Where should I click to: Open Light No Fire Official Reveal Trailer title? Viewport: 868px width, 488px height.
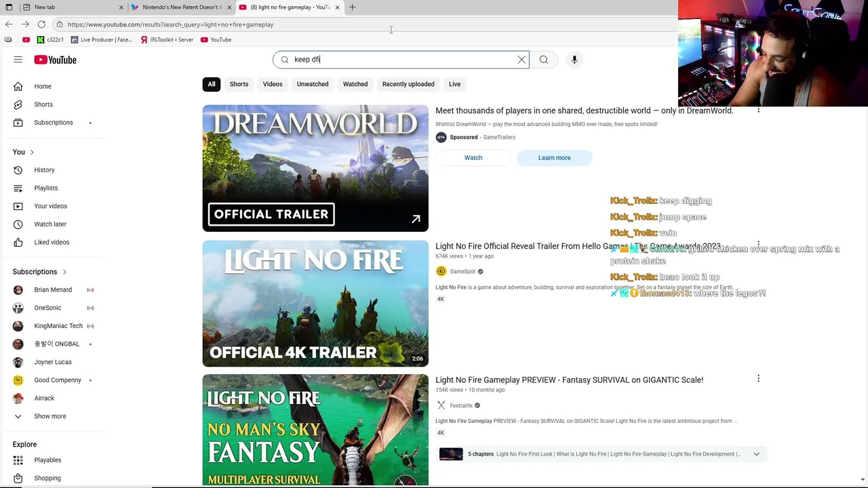578,247
